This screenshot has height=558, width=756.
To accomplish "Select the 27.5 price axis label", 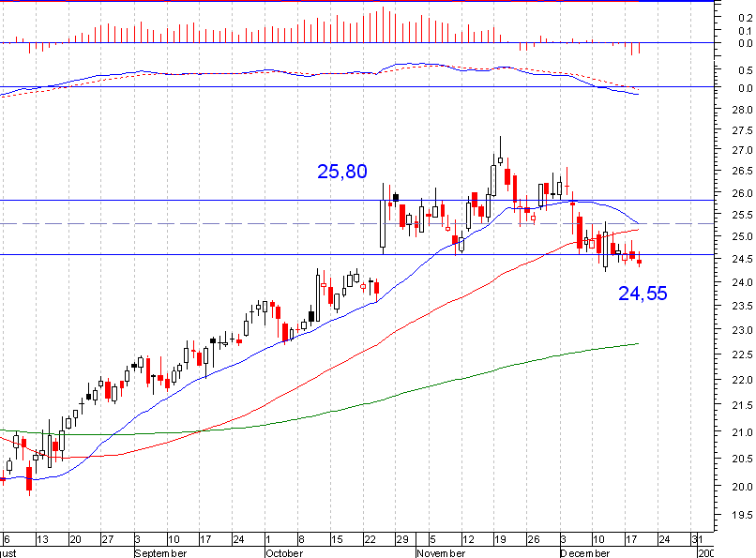I will [x=743, y=130].
